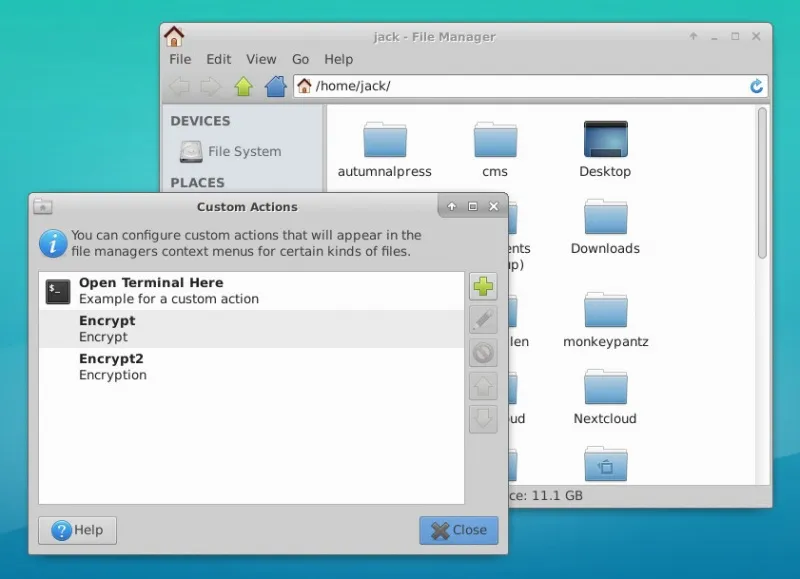Go to parent folder with green arrow

(x=243, y=87)
